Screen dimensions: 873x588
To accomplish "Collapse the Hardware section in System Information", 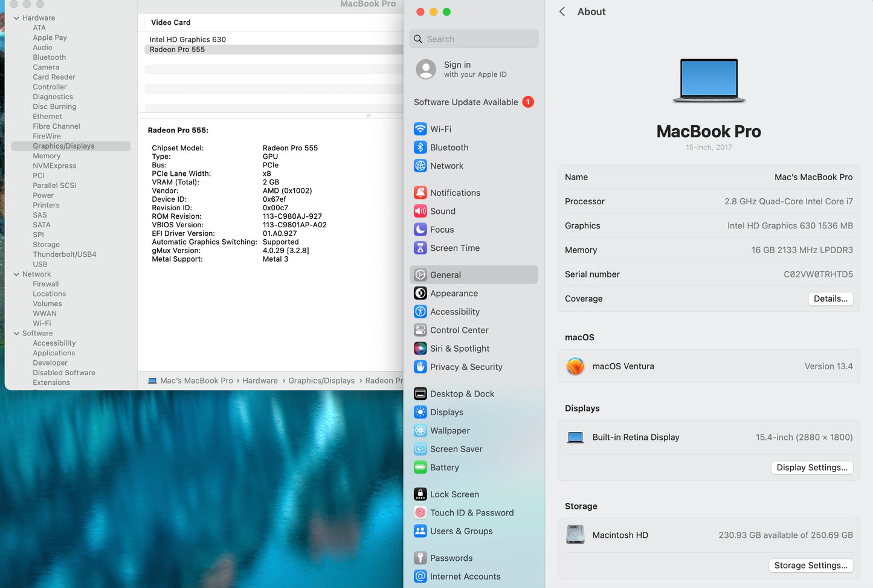I will click(17, 18).
